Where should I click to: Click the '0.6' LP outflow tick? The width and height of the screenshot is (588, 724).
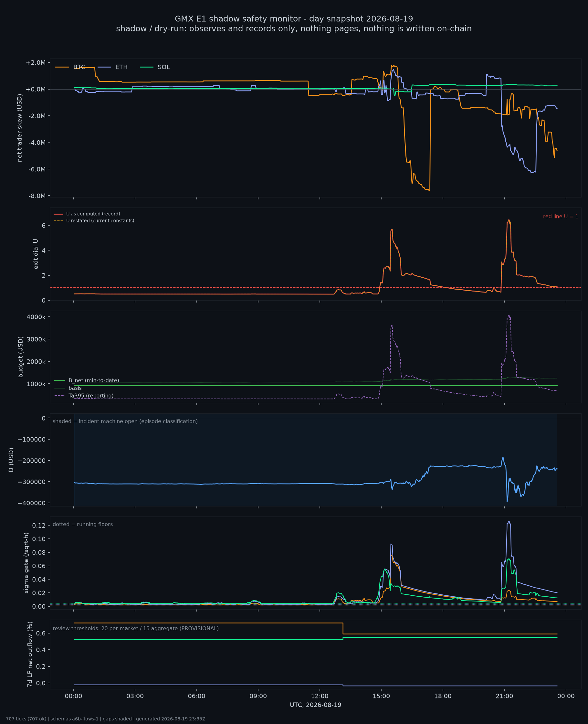click(41, 633)
